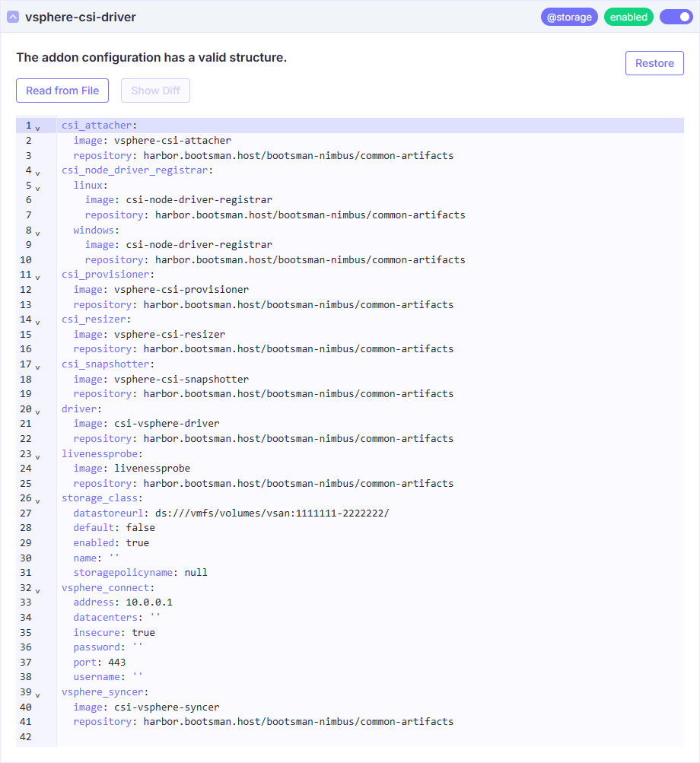Click the enabled status badge

point(628,17)
